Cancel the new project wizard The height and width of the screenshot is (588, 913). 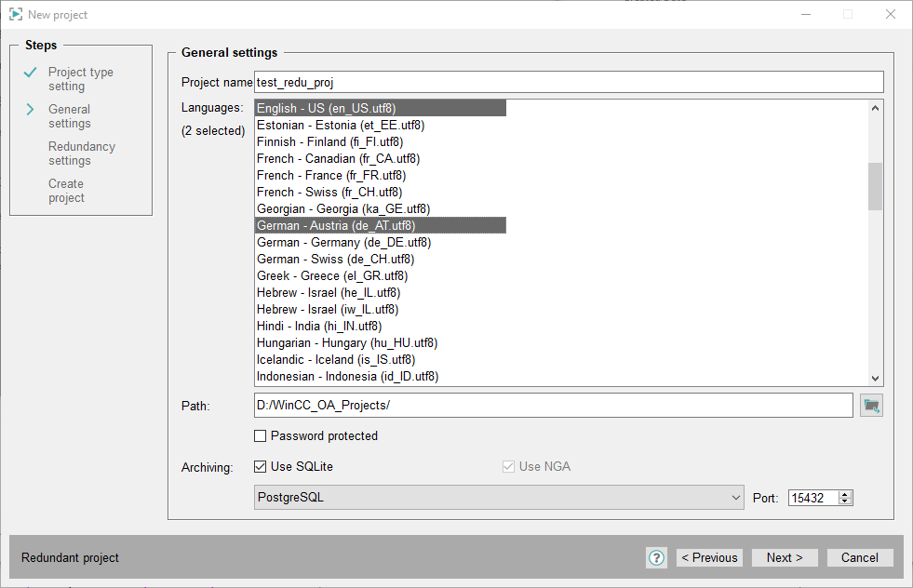(x=859, y=558)
